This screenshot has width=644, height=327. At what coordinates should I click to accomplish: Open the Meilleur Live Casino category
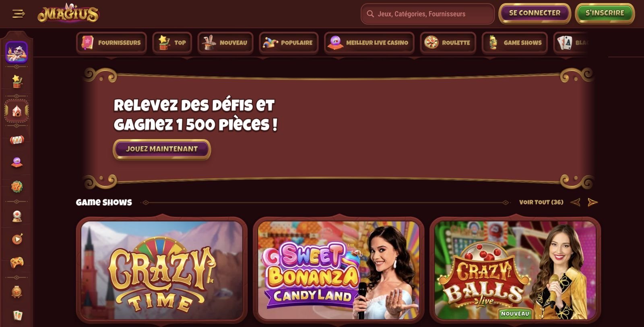[369, 43]
